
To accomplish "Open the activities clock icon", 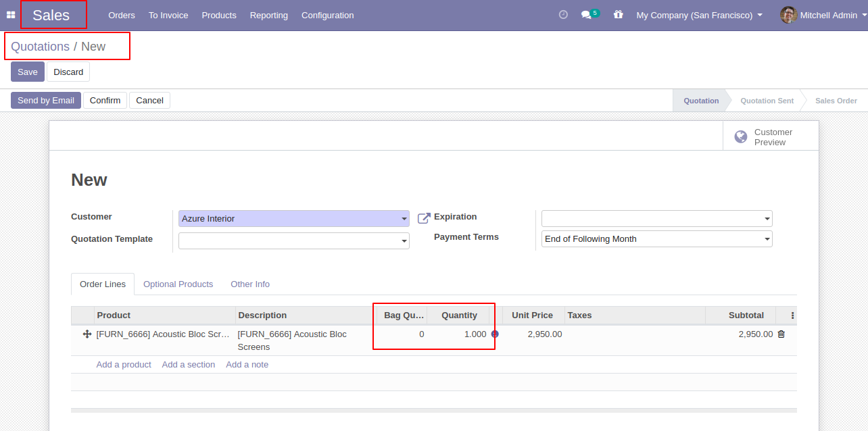I will tap(563, 14).
